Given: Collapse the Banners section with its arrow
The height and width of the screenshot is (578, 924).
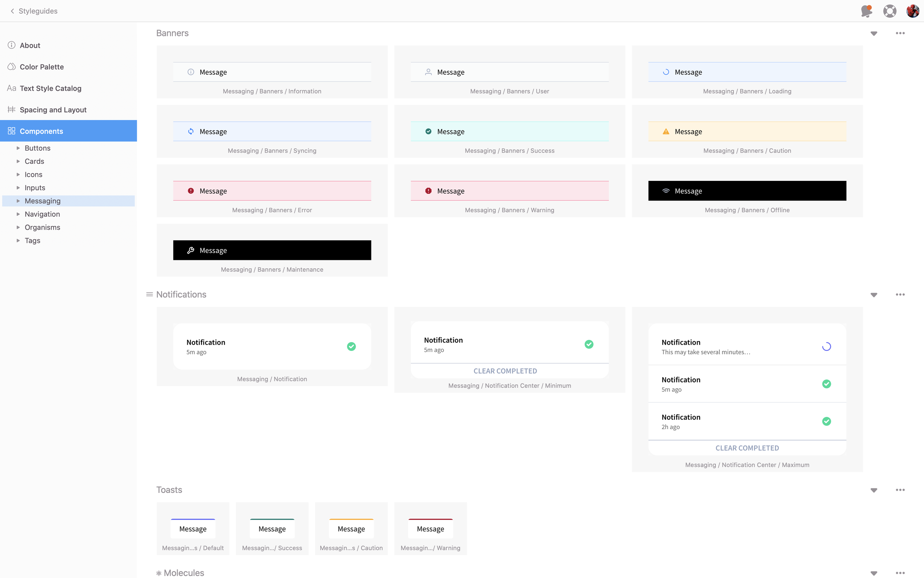Looking at the screenshot, I should click(x=874, y=34).
